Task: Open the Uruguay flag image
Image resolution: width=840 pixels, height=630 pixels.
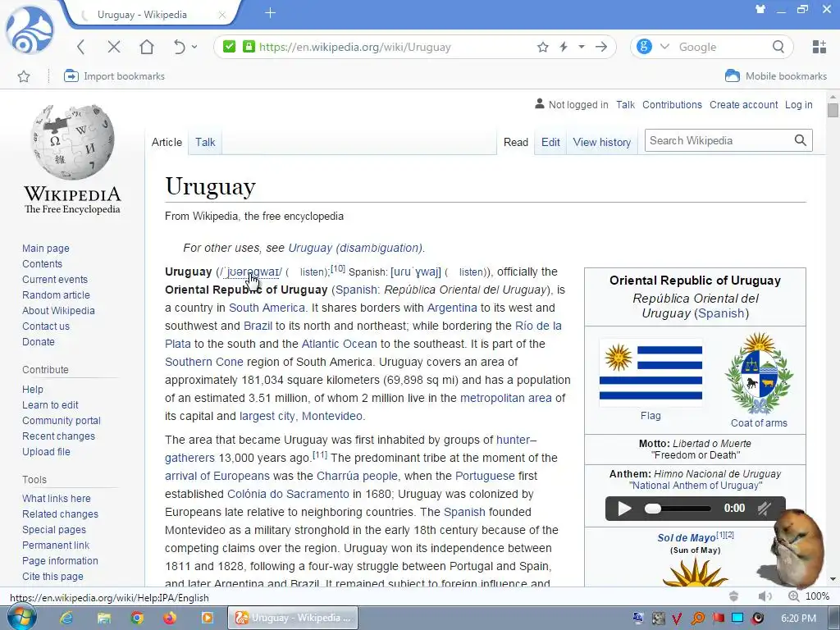Action: click(x=651, y=373)
